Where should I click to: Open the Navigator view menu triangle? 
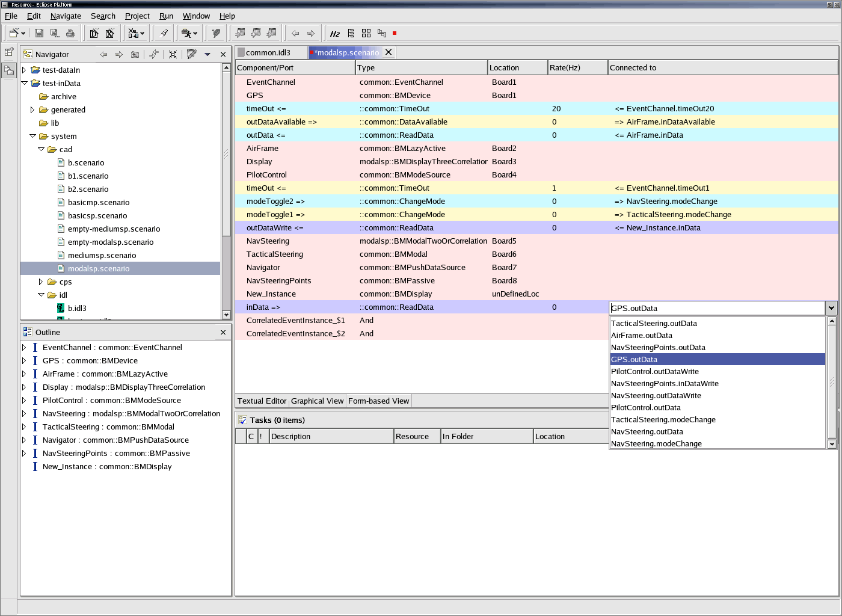click(x=207, y=54)
